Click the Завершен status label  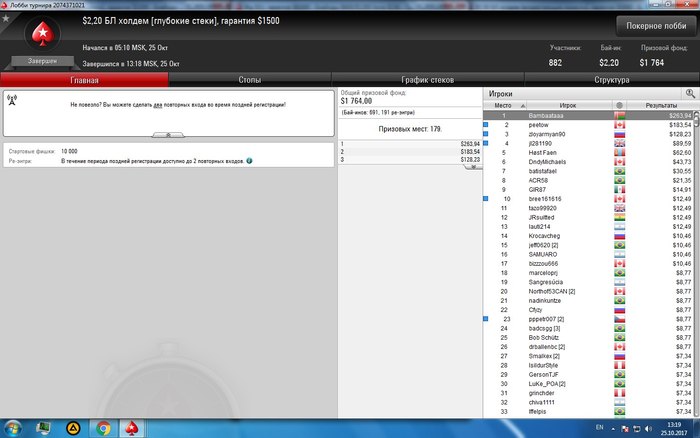pos(42,61)
